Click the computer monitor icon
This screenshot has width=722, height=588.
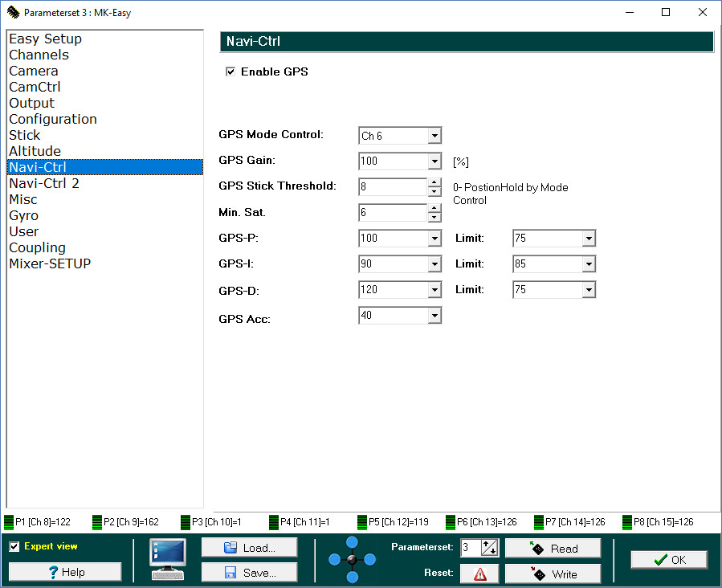click(168, 558)
